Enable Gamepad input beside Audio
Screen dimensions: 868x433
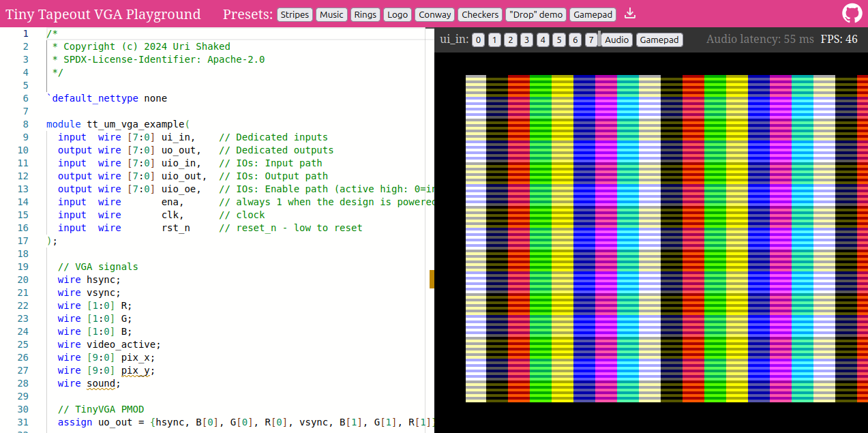[x=659, y=40]
